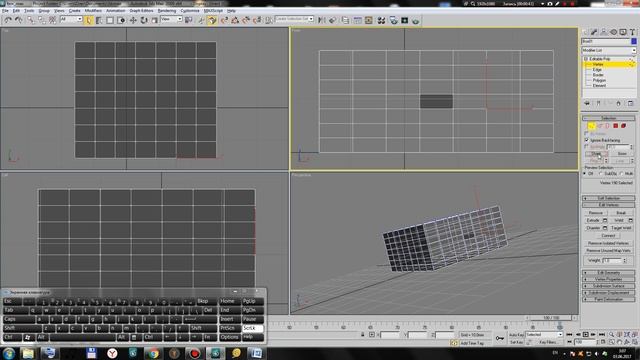Click the Zoom magnifier viewport control

pos(611,334)
